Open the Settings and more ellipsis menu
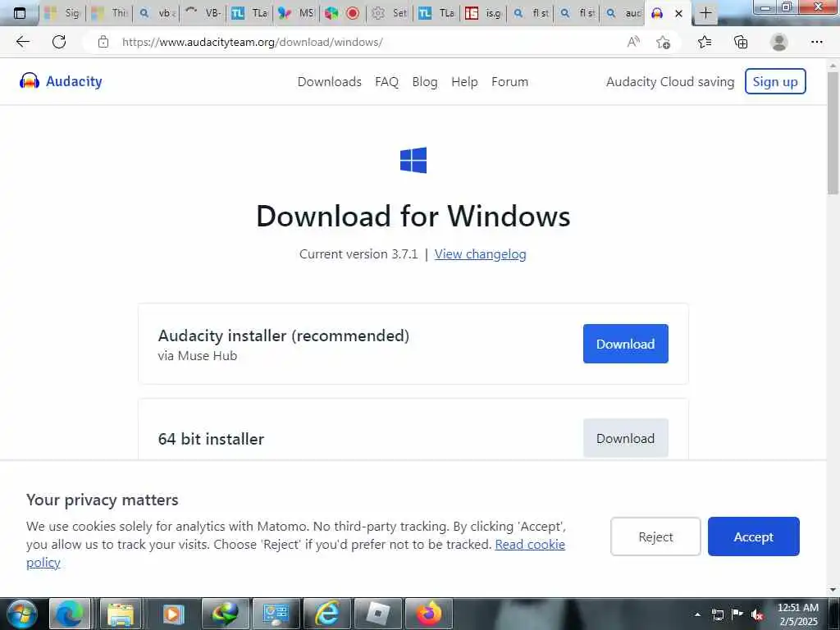Image resolution: width=840 pixels, height=630 pixels. pos(816,42)
